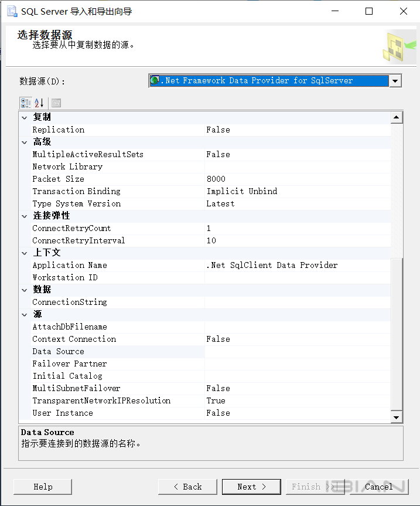Screen dimensions: 420x506
Task: Click the ConnectRetryInterval value 10
Action: (x=211, y=241)
